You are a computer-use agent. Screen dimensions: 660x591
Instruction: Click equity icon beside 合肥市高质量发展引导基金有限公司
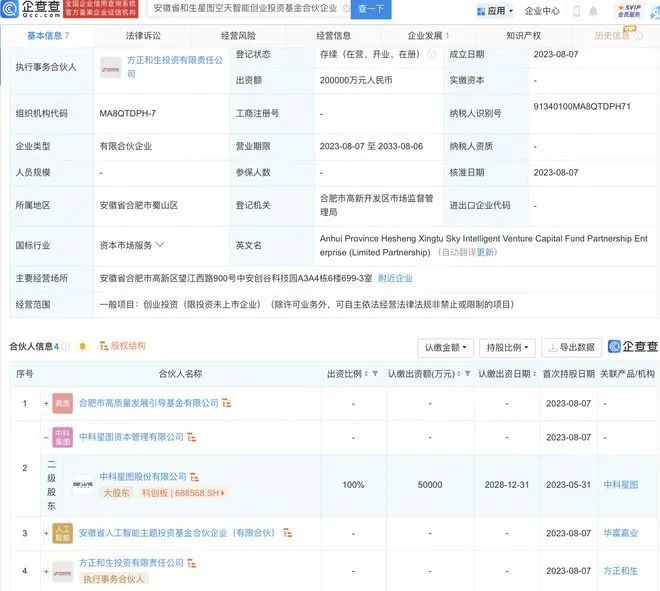(227, 403)
